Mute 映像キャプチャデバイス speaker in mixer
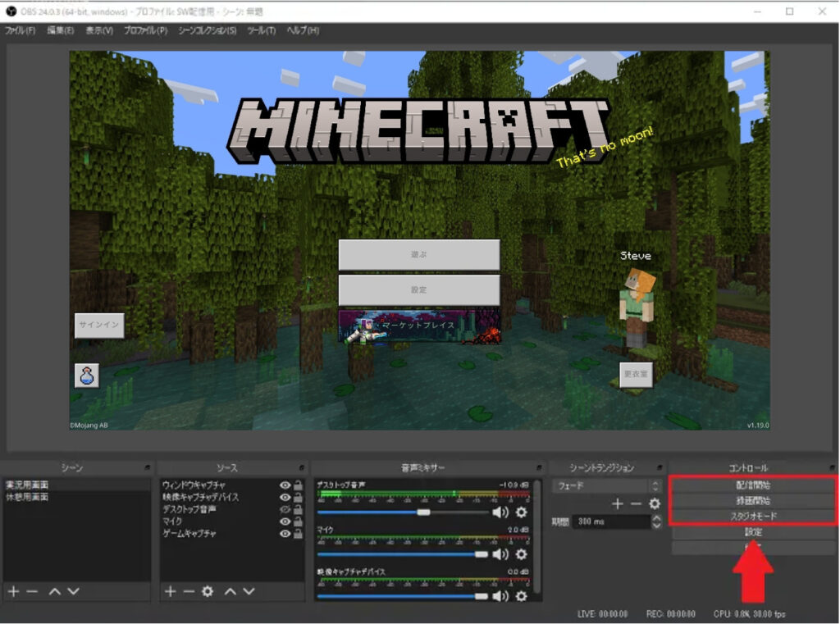Viewport: 840px width, 624px height. pos(500,596)
